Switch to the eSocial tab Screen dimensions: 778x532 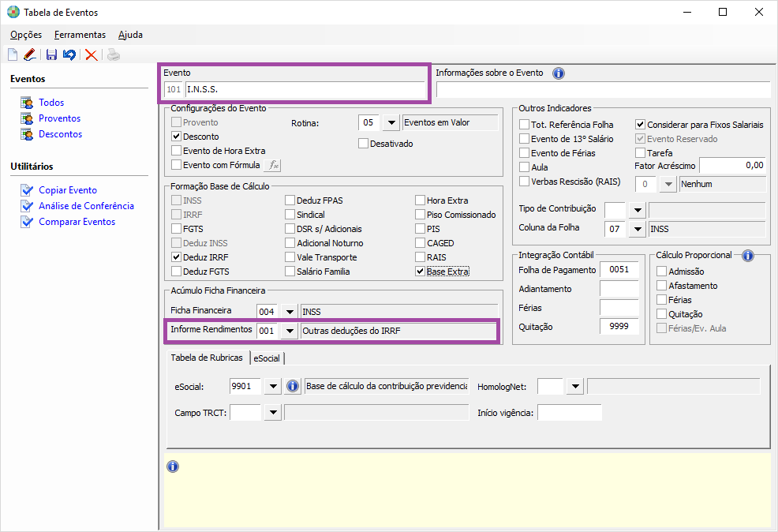[x=267, y=358]
